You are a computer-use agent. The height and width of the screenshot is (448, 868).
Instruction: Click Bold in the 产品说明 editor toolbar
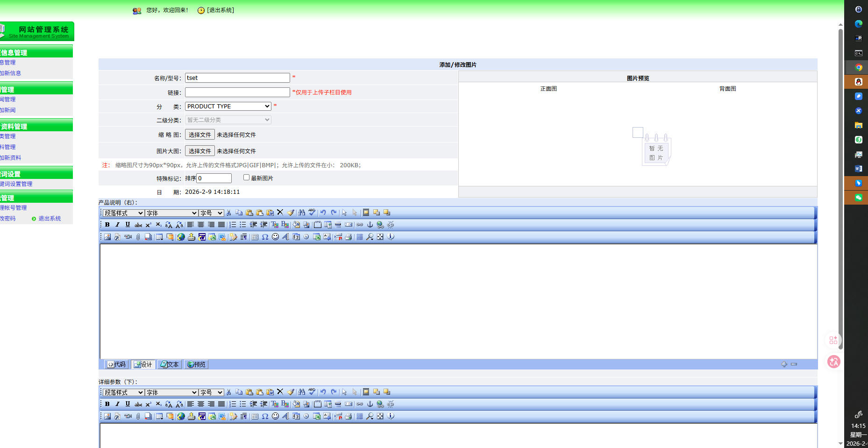107,225
